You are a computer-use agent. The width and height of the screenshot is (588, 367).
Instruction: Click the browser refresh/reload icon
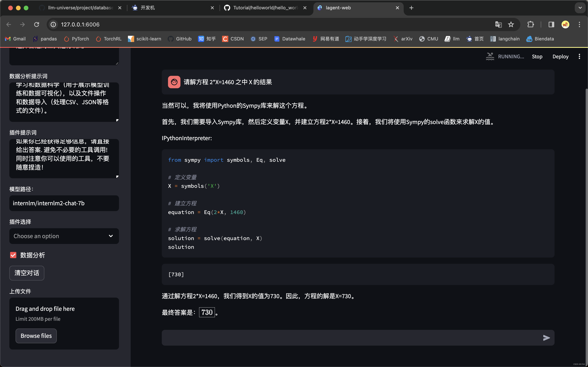tap(37, 24)
